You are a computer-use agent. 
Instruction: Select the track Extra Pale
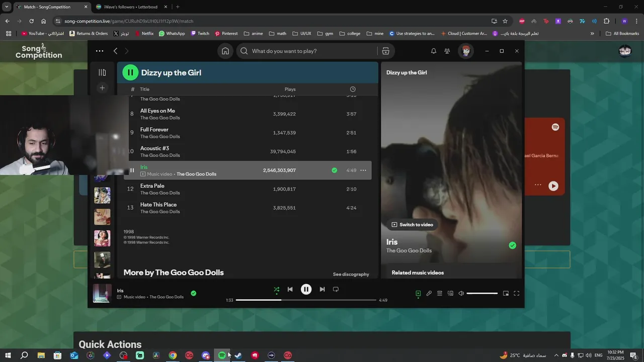tap(152, 186)
